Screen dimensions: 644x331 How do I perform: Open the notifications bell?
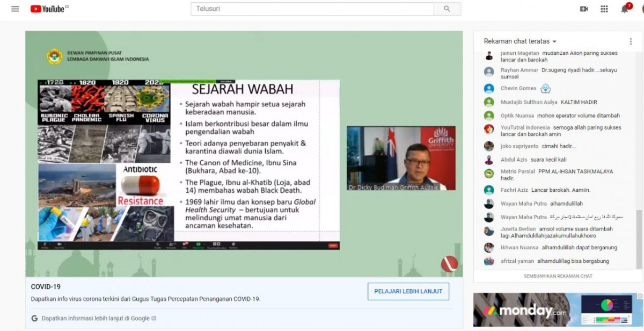[x=625, y=9]
